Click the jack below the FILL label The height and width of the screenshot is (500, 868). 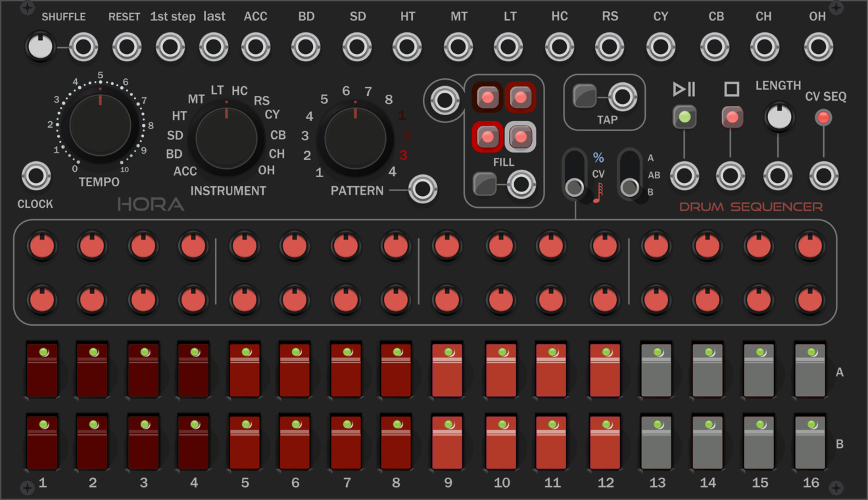point(521,184)
